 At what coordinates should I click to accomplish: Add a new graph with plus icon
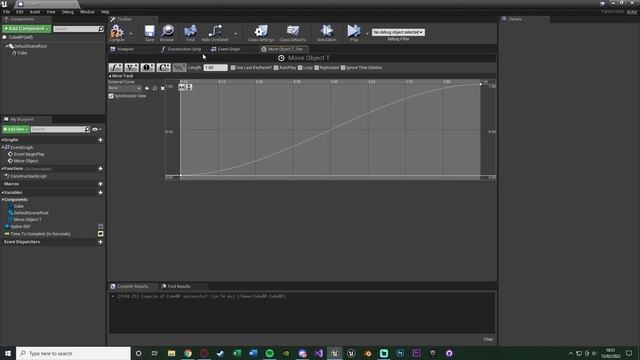pos(100,140)
